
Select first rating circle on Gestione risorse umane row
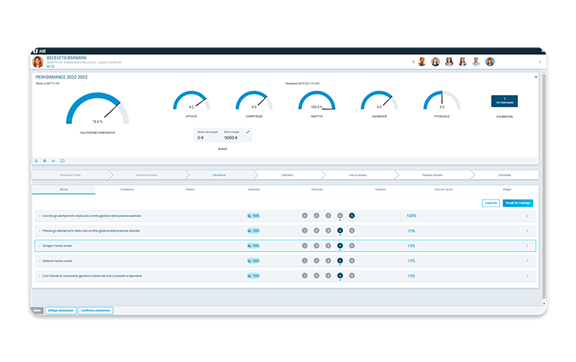[305, 261]
